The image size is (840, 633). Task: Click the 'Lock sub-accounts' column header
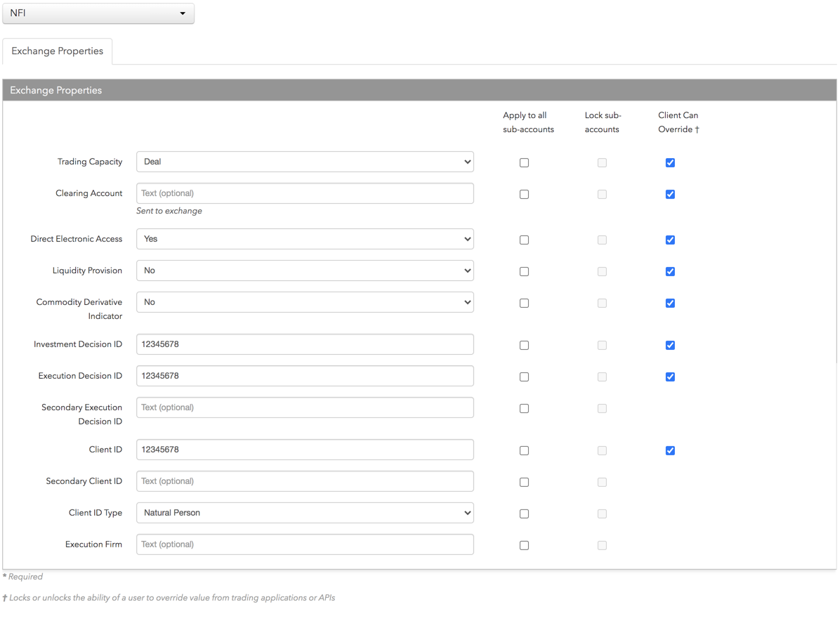pos(603,122)
